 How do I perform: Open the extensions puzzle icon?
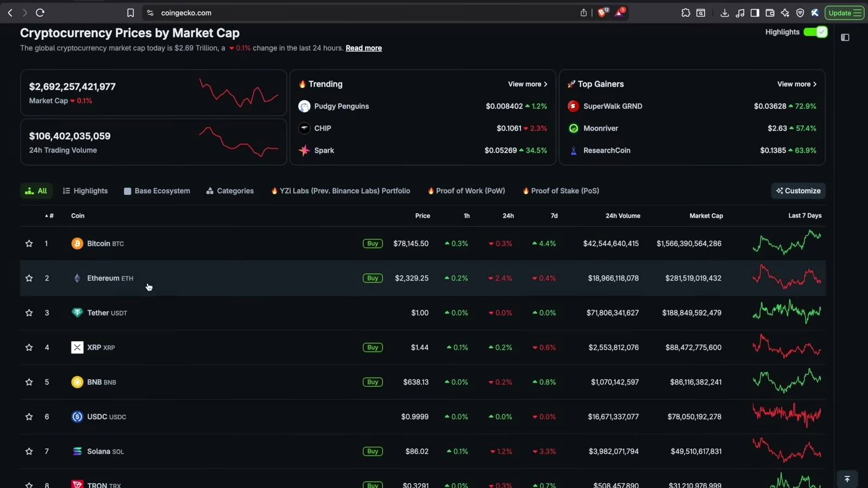point(686,12)
